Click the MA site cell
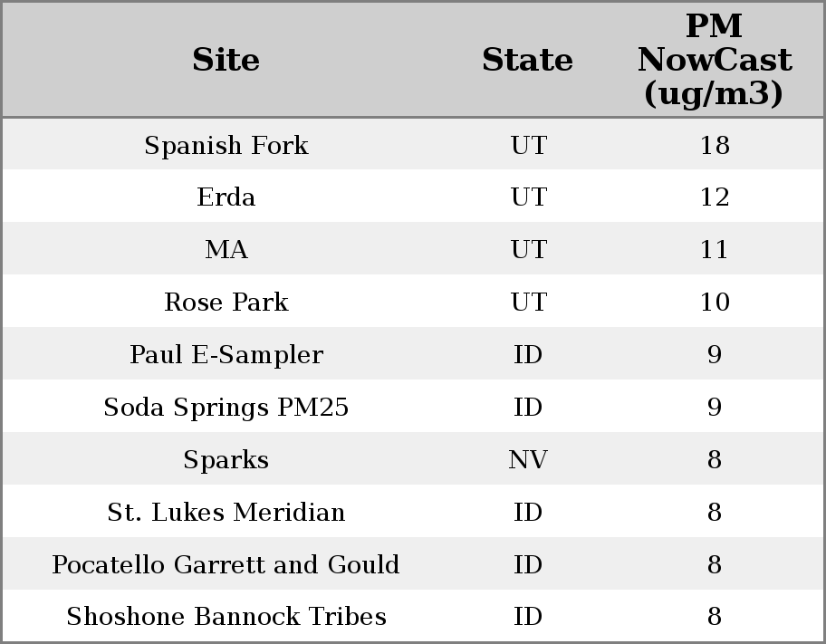 (226, 249)
